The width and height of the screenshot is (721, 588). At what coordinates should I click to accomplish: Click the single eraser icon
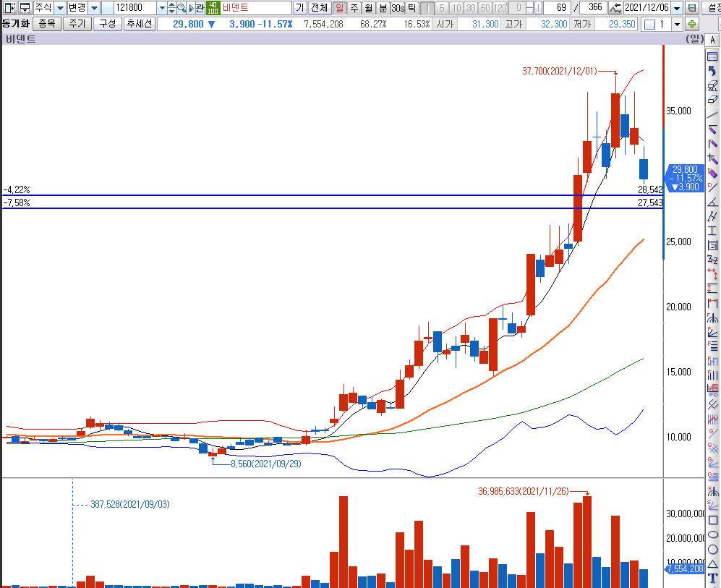pos(712,99)
